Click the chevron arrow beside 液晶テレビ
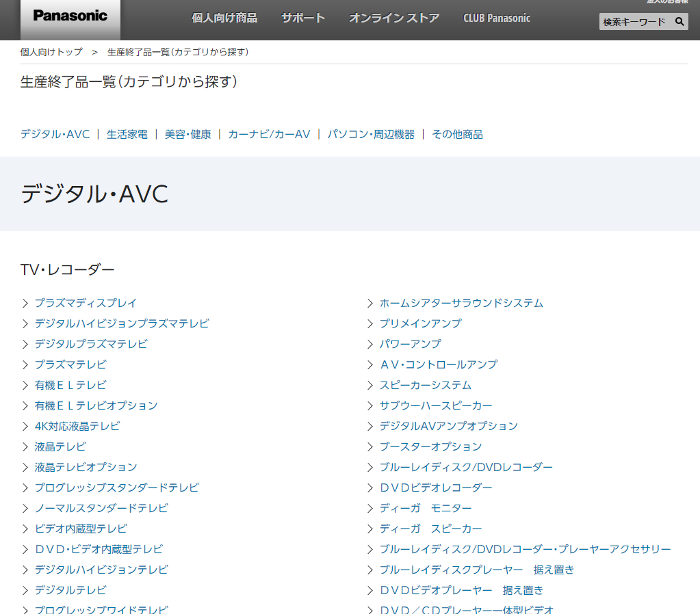The height and width of the screenshot is (614, 700). [25, 446]
